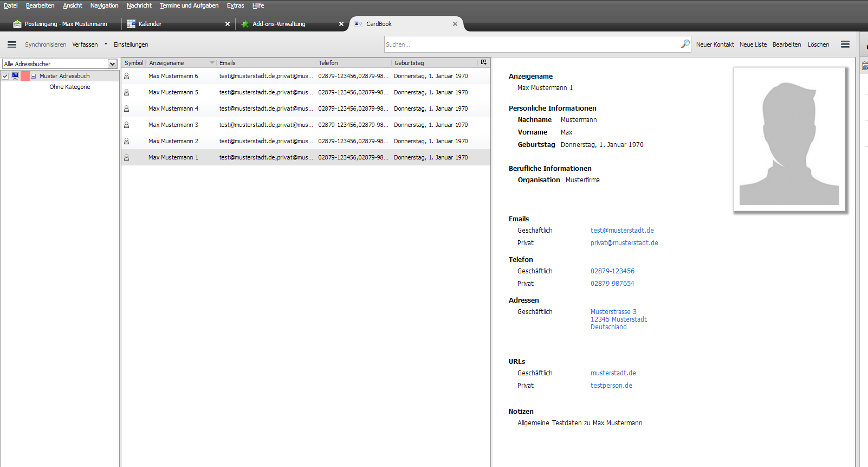Click the contact photo placeholder

coord(789,139)
